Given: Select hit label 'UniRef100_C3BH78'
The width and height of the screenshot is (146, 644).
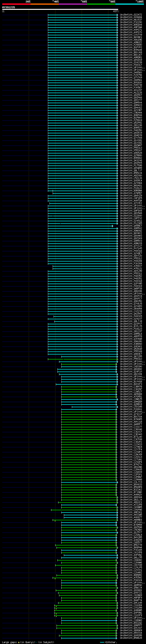Looking at the screenshot, I should pyautogui.click(x=131, y=387).
